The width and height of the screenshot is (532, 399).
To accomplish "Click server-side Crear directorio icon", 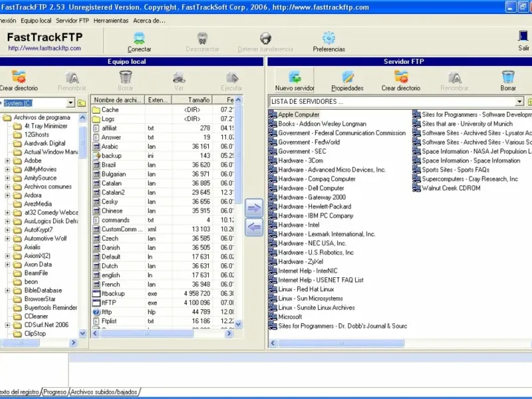I will (401, 77).
